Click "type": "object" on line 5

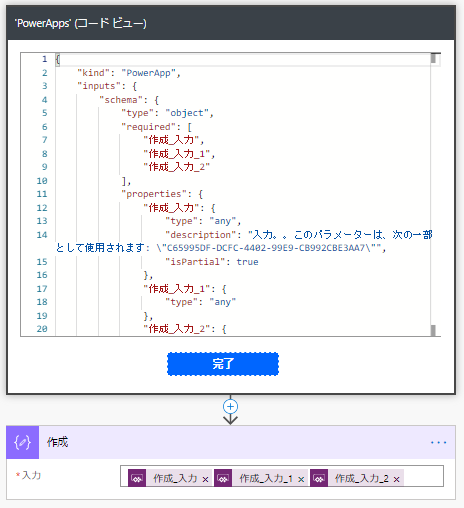coord(167,113)
